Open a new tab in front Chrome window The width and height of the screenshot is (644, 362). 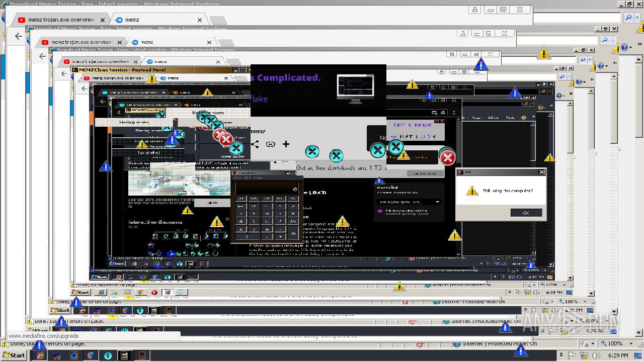(218, 21)
